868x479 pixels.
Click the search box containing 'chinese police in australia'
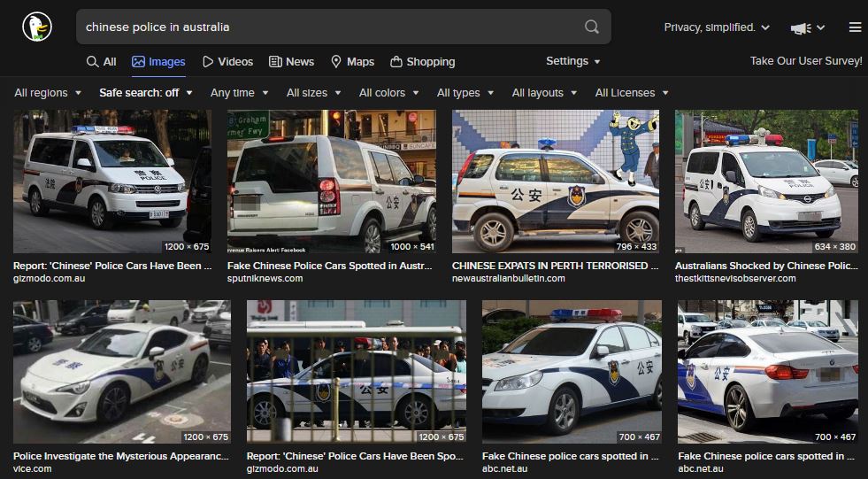click(x=343, y=27)
